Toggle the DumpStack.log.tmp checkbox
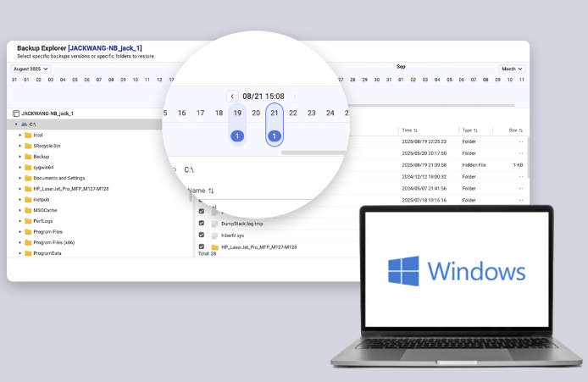This screenshot has width=588, height=382. [202, 223]
